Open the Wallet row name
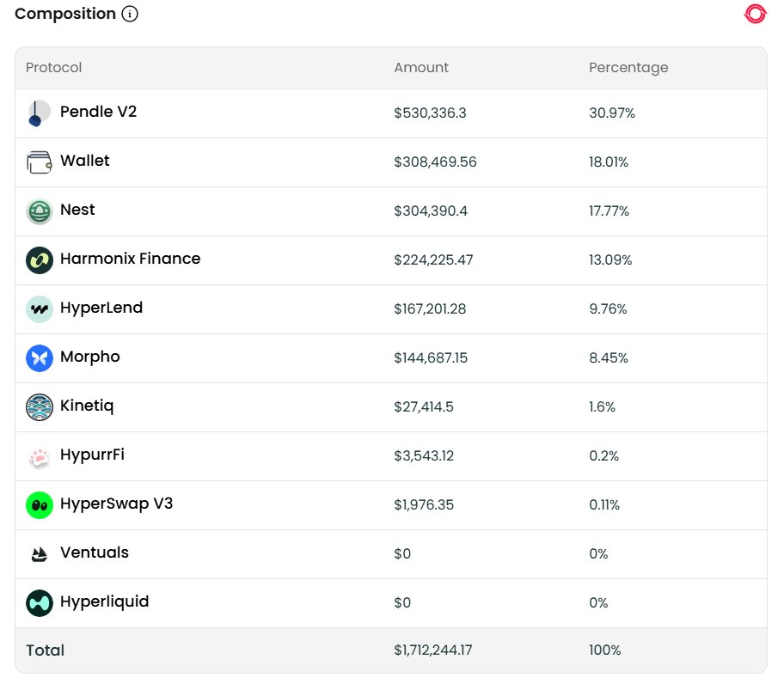The width and height of the screenshot is (784, 684). [84, 161]
